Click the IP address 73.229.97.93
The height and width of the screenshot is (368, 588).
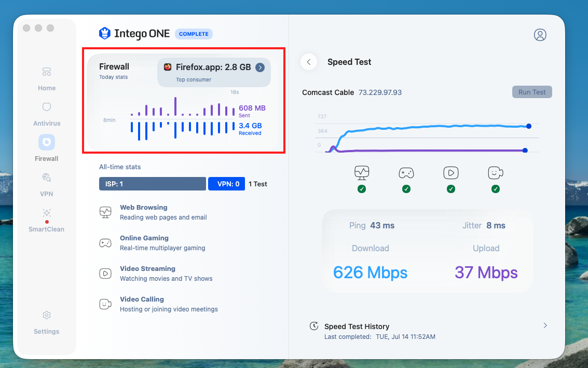click(x=380, y=92)
